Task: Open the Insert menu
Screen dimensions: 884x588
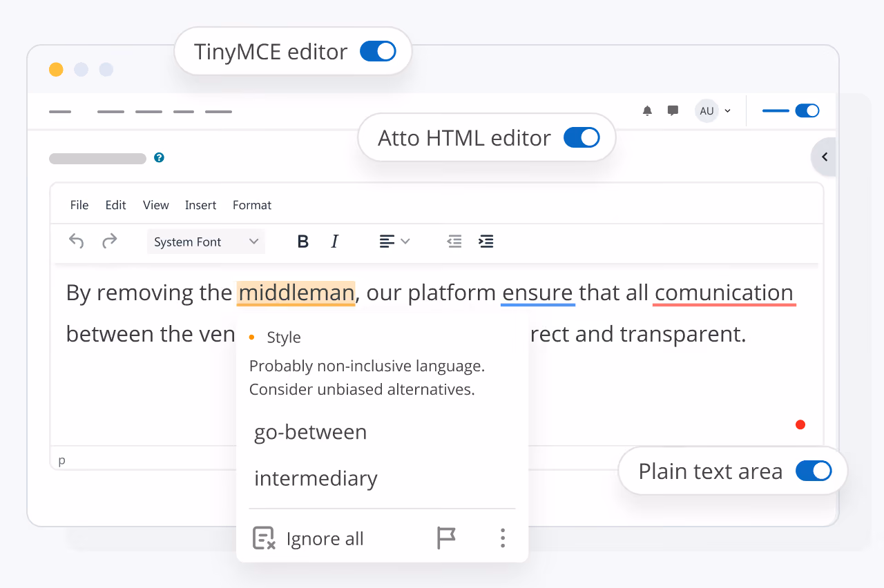Action: (200, 205)
